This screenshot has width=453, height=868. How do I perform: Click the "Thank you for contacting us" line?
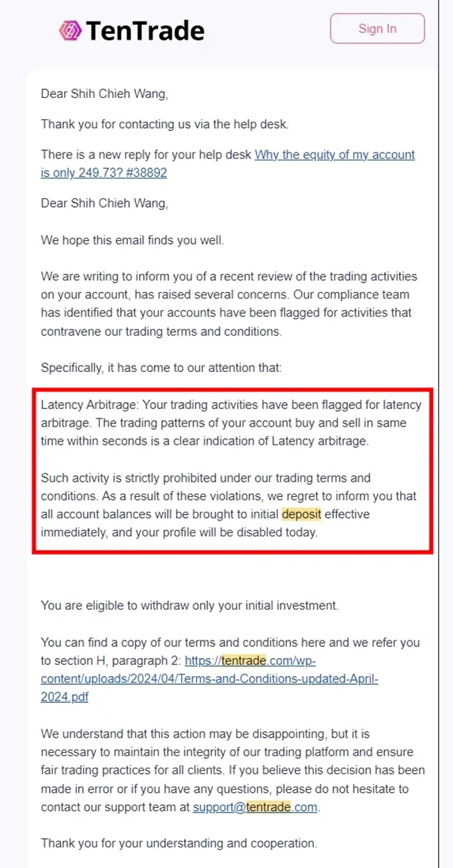coord(164,125)
